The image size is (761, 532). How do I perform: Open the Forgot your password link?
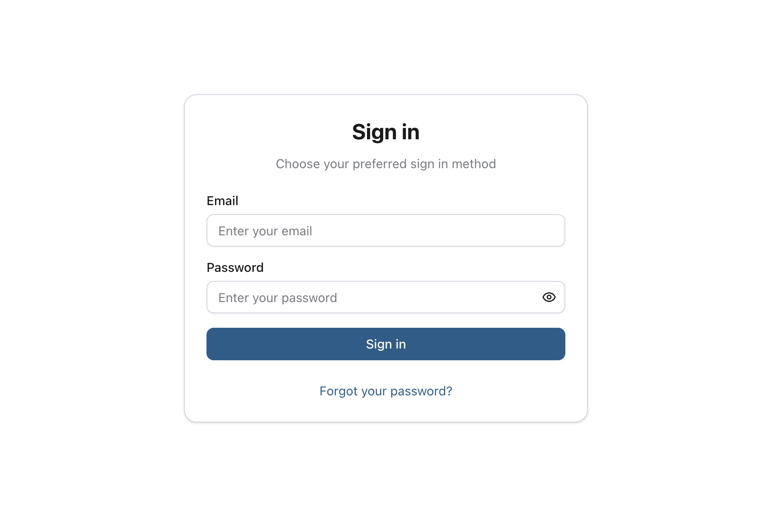(x=385, y=391)
